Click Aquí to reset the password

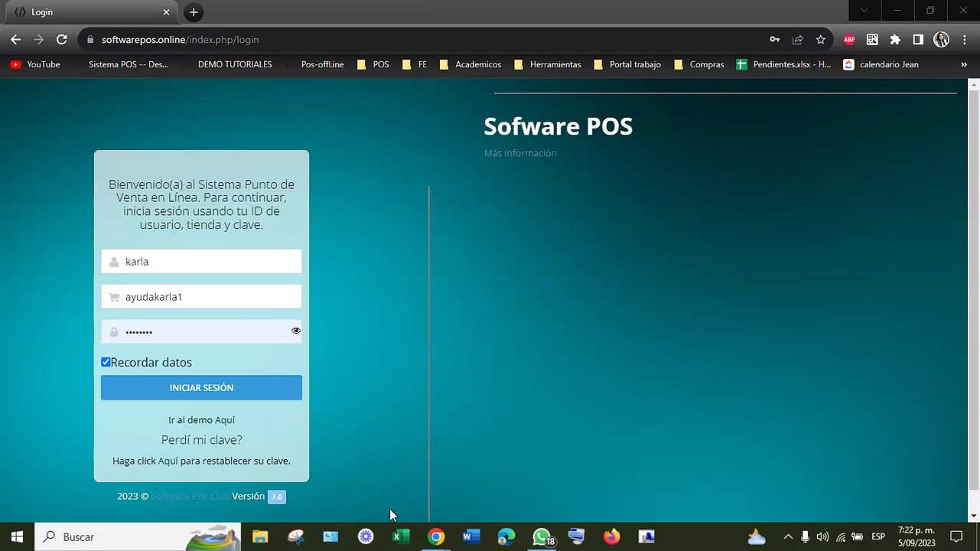click(168, 461)
